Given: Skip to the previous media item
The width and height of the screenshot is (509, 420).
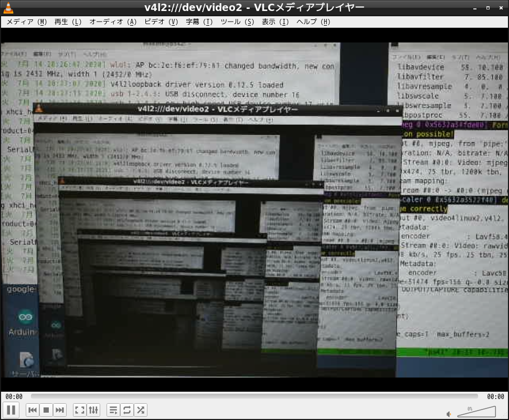Looking at the screenshot, I should 33,410.
